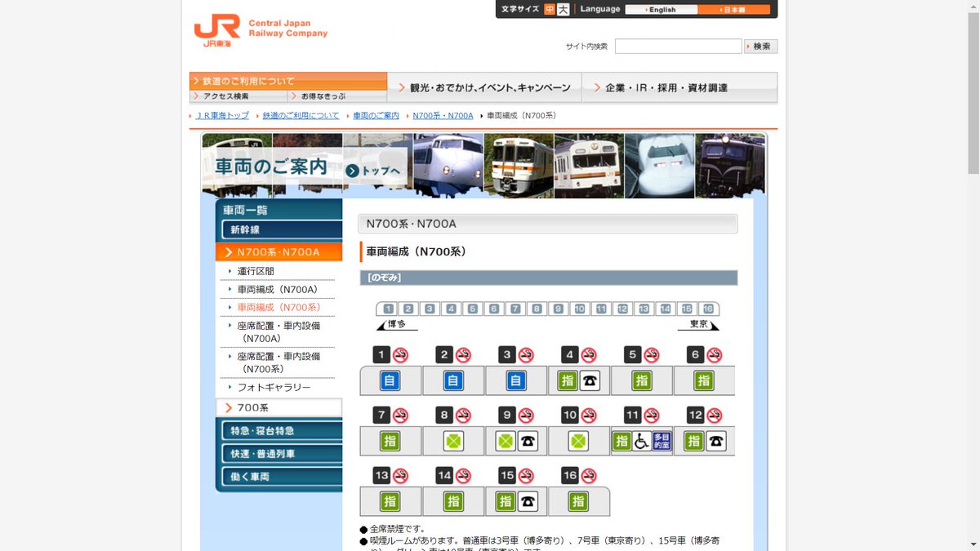Click car 1 non-reserved (自) seat icon
The width and height of the screenshot is (980, 551).
(390, 380)
